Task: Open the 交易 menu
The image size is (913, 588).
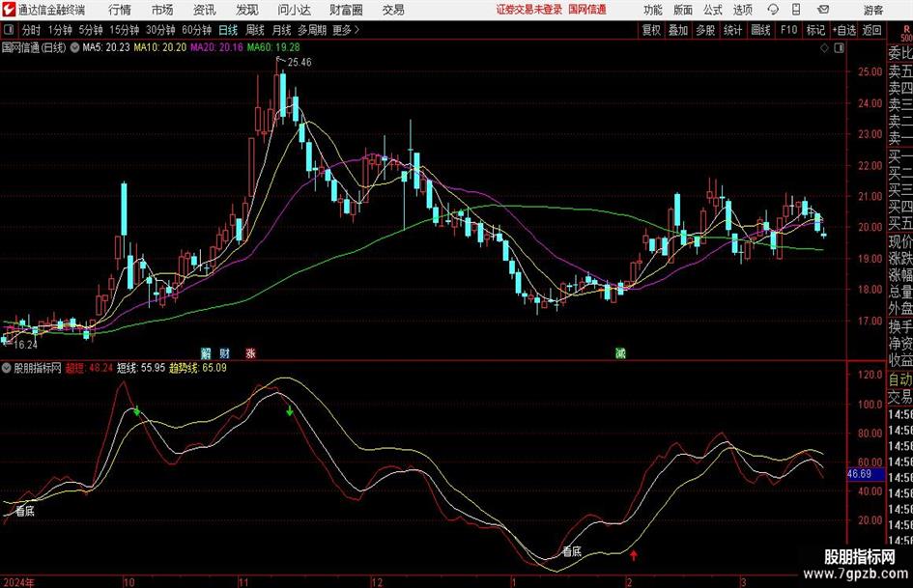Action: [x=393, y=10]
